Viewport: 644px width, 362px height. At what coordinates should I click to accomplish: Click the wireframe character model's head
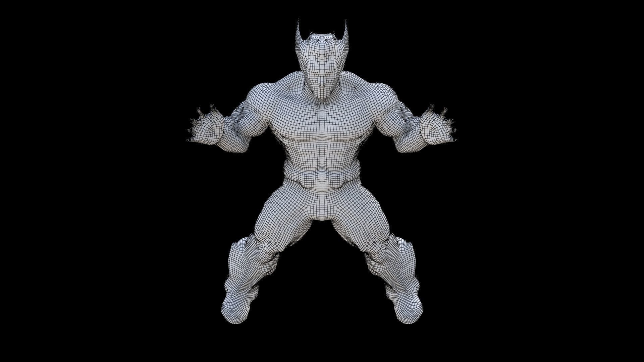coord(323,59)
